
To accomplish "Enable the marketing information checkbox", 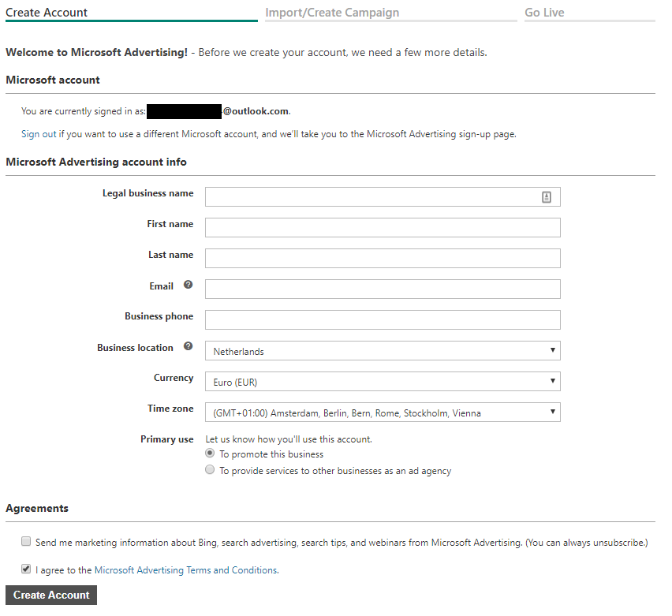I will [x=26, y=541].
